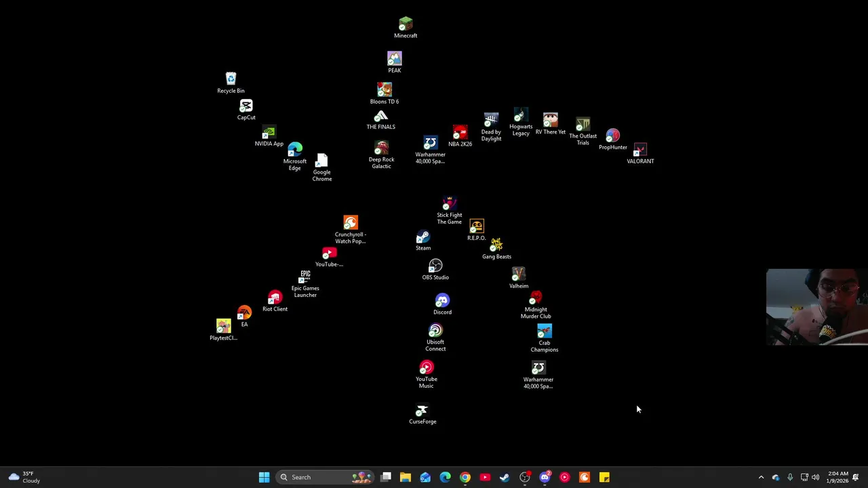The height and width of the screenshot is (488, 868).
Task: Select THE FINALS desktop shortcut
Action: (x=381, y=120)
